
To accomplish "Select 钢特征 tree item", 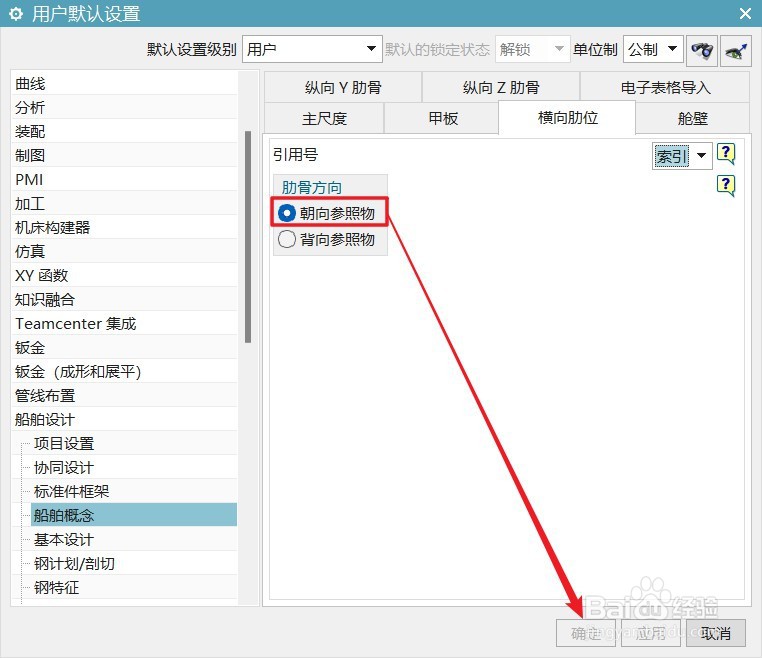I will pyautogui.click(x=134, y=587).
